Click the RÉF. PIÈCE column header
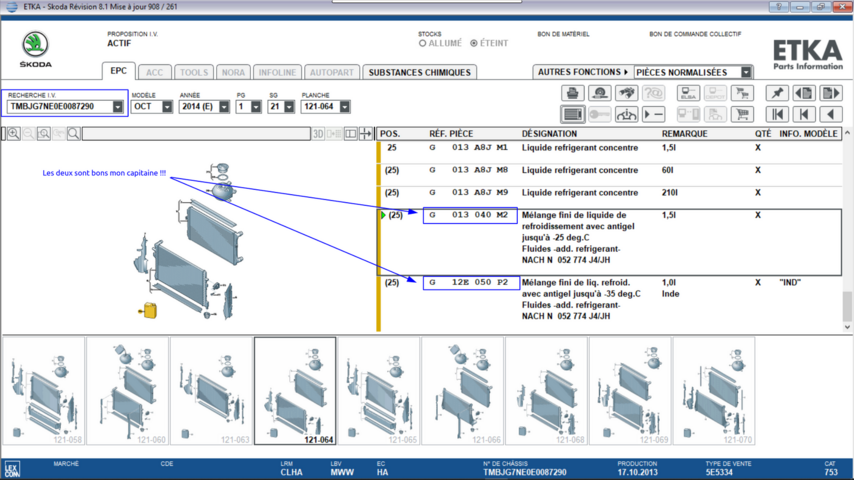The height and width of the screenshot is (480, 854). pyautogui.click(x=451, y=133)
